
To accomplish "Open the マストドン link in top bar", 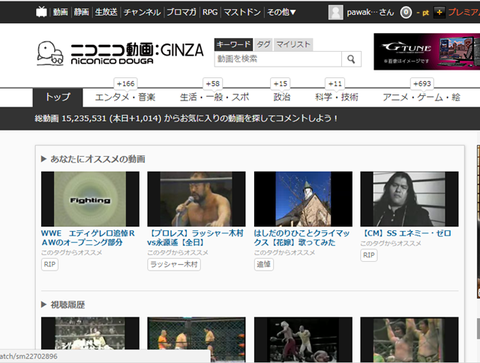I will 242,12.
